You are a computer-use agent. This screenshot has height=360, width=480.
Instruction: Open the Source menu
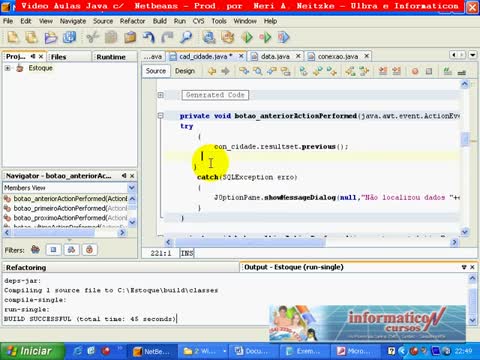click(103, 21)
